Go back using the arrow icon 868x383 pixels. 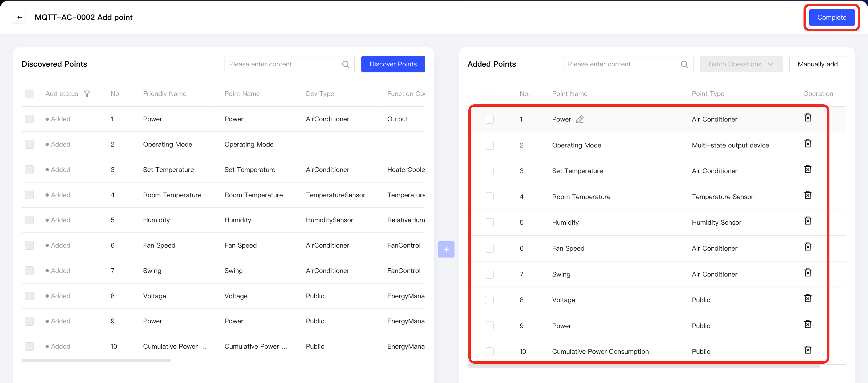click(x=20, y=17)
